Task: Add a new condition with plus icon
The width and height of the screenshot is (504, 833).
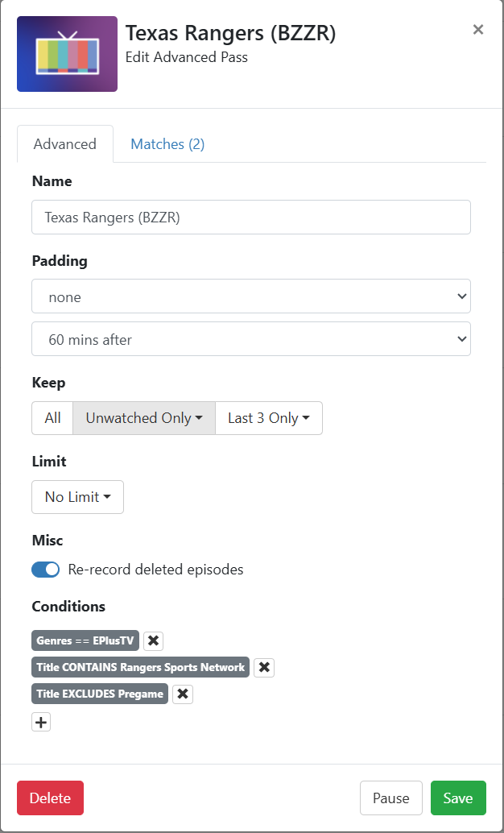Action: pyautogui.click(x=41, y=723)
